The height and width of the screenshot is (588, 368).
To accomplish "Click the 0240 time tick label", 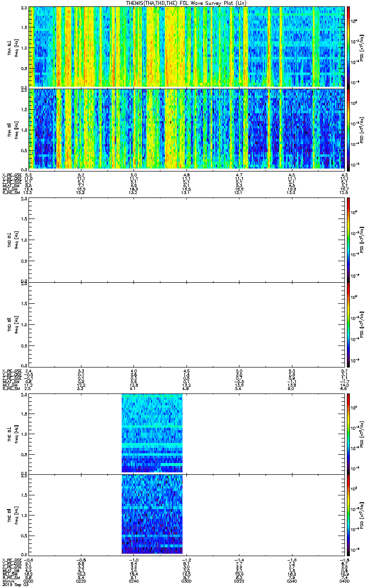I will (134, 581).
